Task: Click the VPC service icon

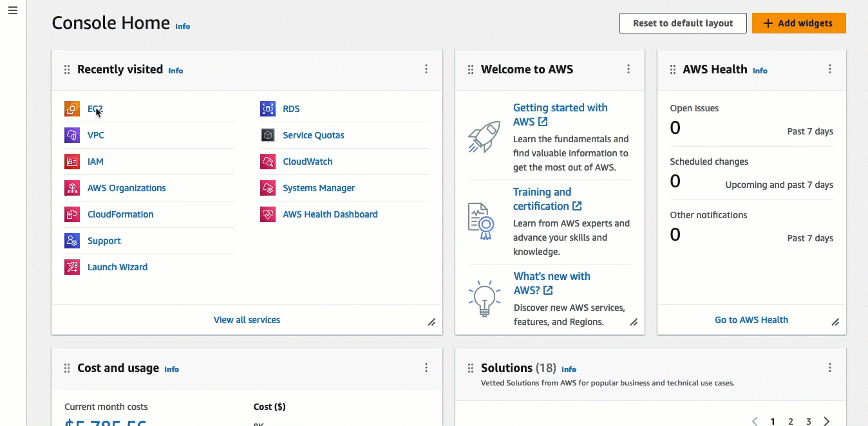Action: (x=71, y=135)
